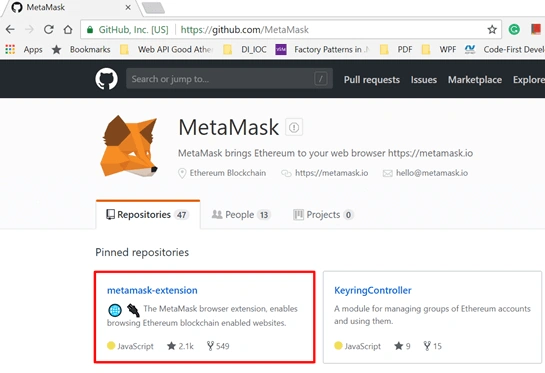545x373 pixels.
Task: Open the 'Web API Good Ather' bookmark folder
Action: tap(166, 50)
